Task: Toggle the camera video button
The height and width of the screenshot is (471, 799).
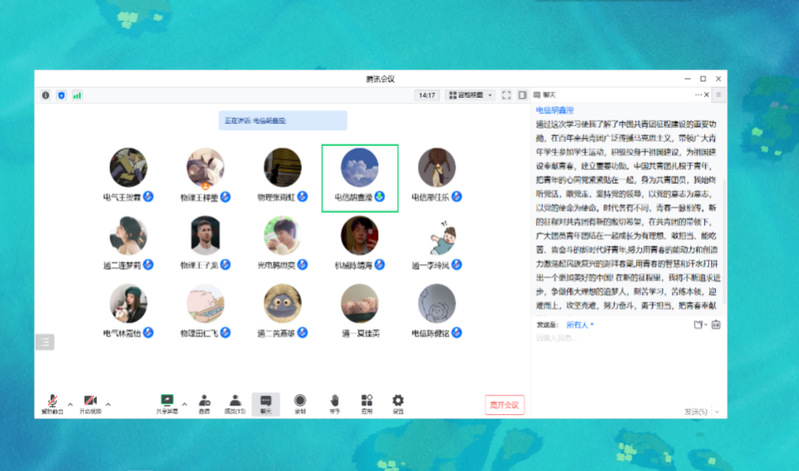Action: [91, 400]
